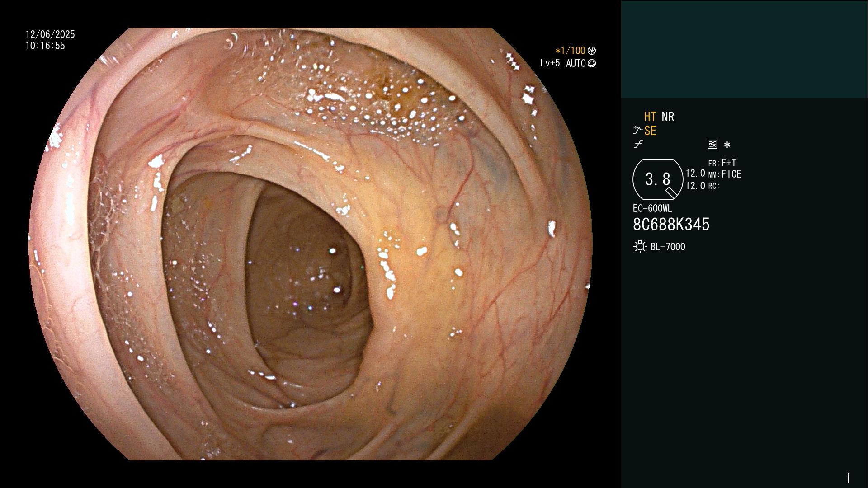Click the light source lamp icon
The height and width of the screenshot is (488, 868).
(640, 247)
